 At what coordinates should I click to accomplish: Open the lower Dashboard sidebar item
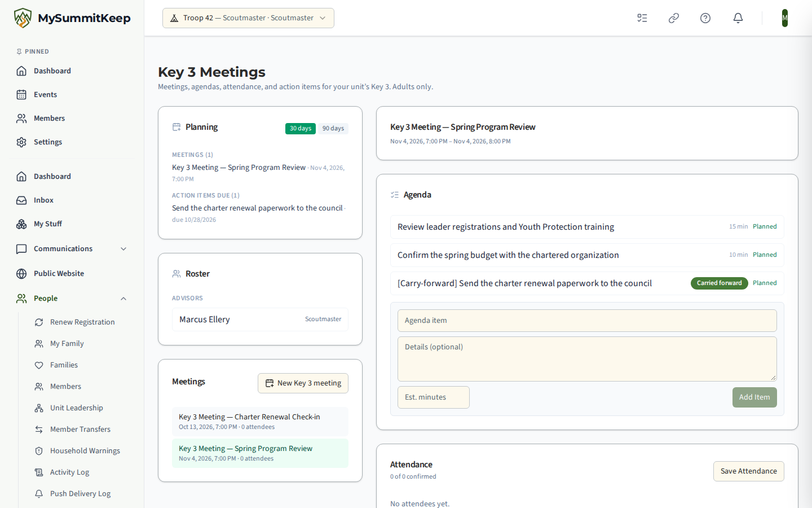72,177
